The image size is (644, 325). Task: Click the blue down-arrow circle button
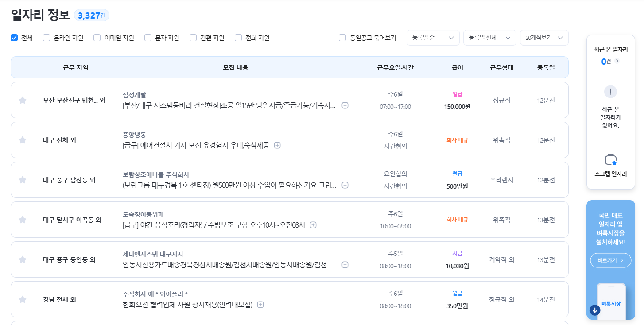tap(594, 310)
